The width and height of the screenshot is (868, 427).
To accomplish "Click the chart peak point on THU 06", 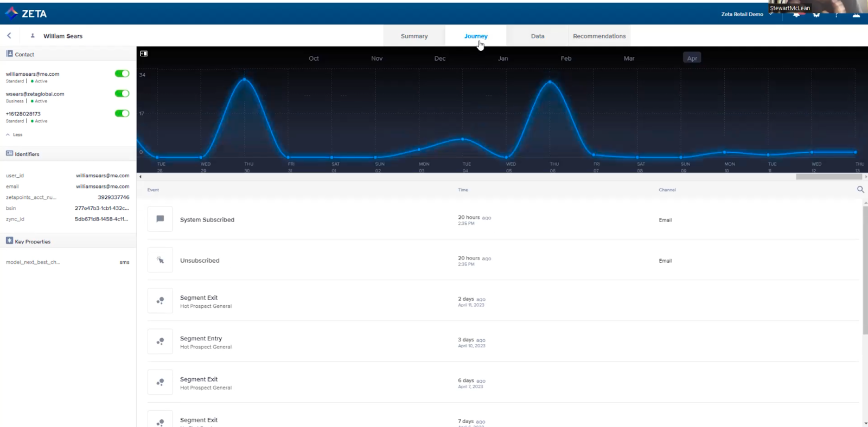I will [550, 82].
